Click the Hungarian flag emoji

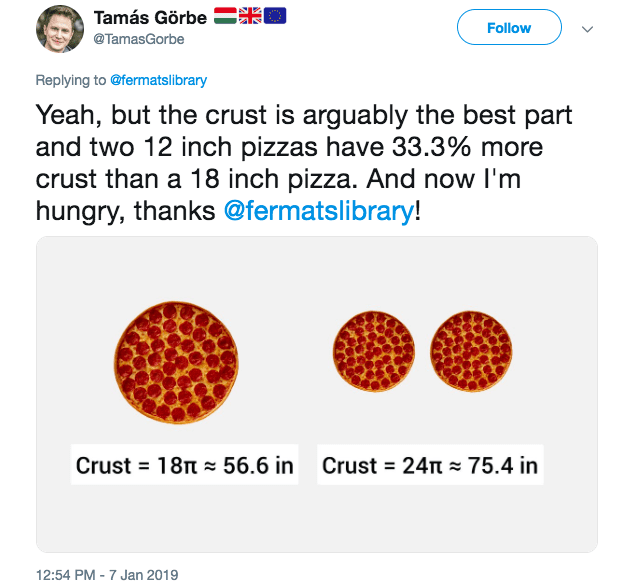(225, 16)
